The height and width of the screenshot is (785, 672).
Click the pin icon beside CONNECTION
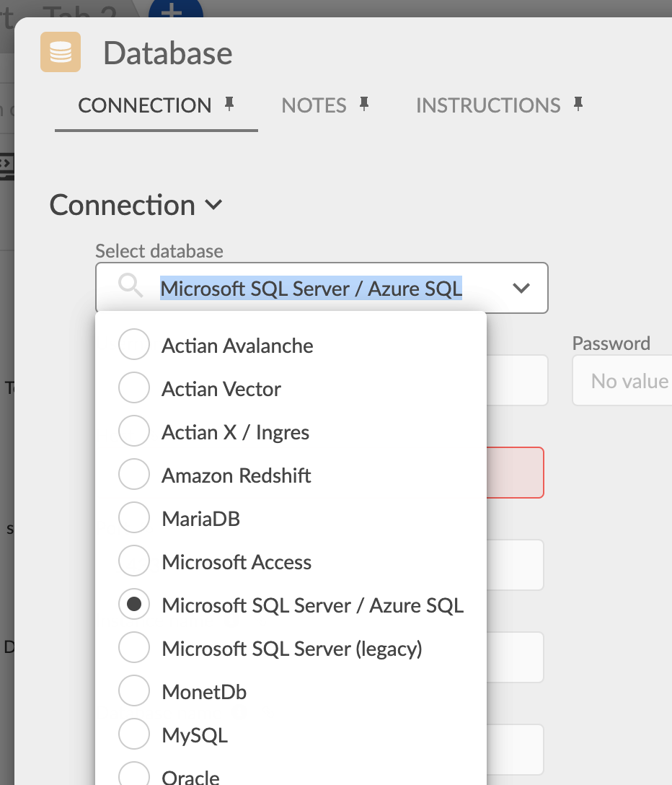click(229, 104)
